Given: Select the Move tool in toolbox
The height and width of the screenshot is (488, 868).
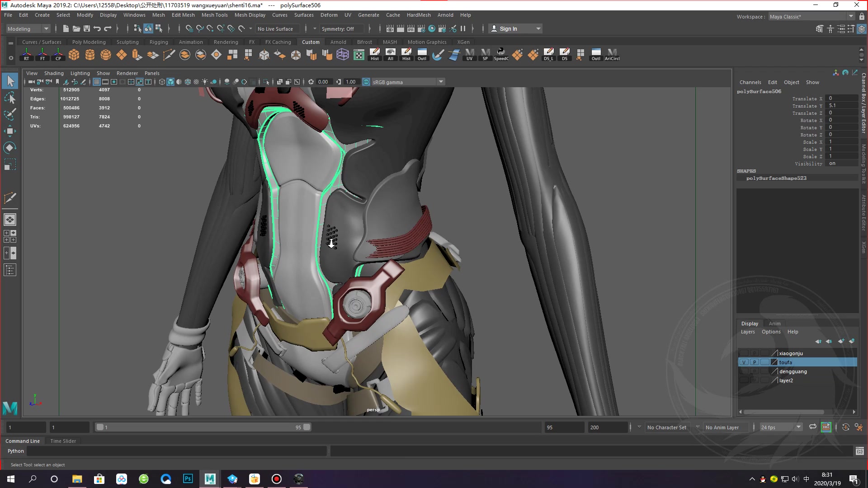Looking at the screenshot, I should [x=10, y=131].
